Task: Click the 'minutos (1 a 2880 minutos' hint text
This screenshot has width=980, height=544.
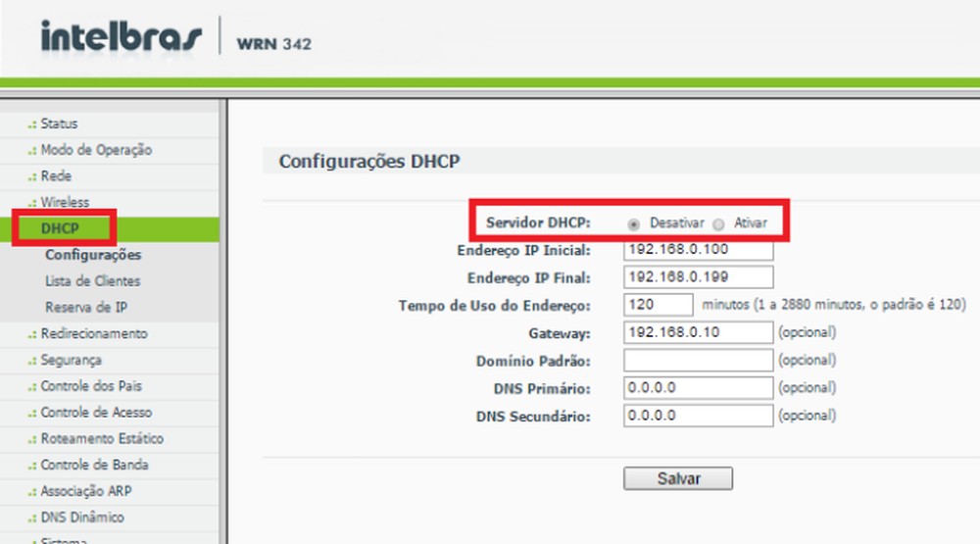Action: click(x=834, y=305)
